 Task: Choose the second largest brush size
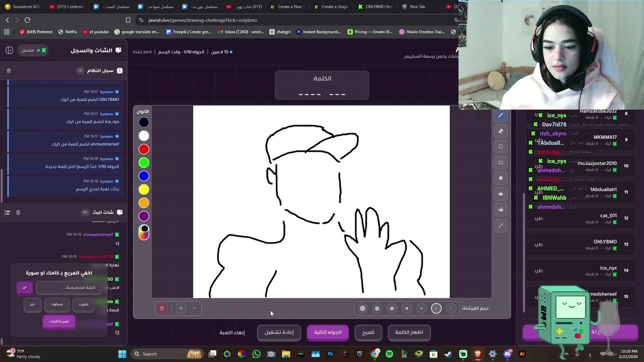(x=377, y=308)
